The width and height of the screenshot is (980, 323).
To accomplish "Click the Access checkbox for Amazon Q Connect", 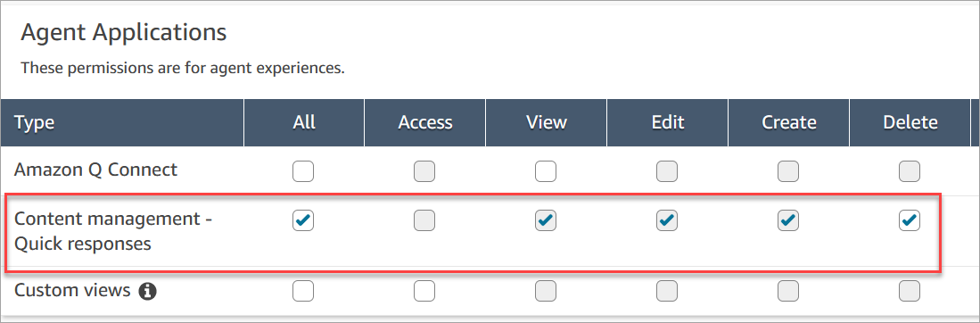I will pyautogui.click(x=424, y=171).
